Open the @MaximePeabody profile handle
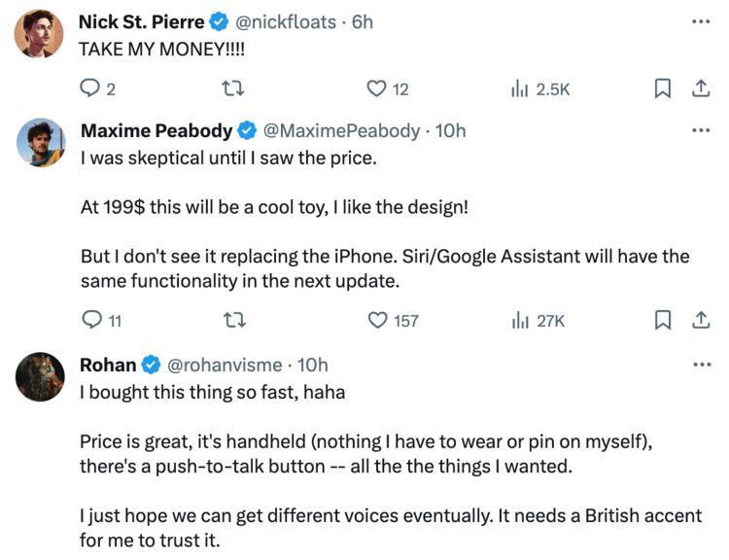 tap(341, 130)
